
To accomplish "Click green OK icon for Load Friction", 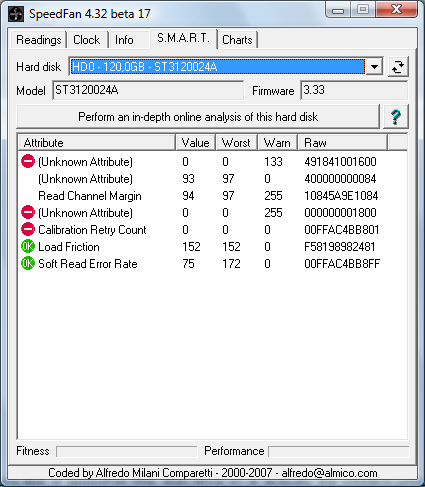I will tap(28, 246).
